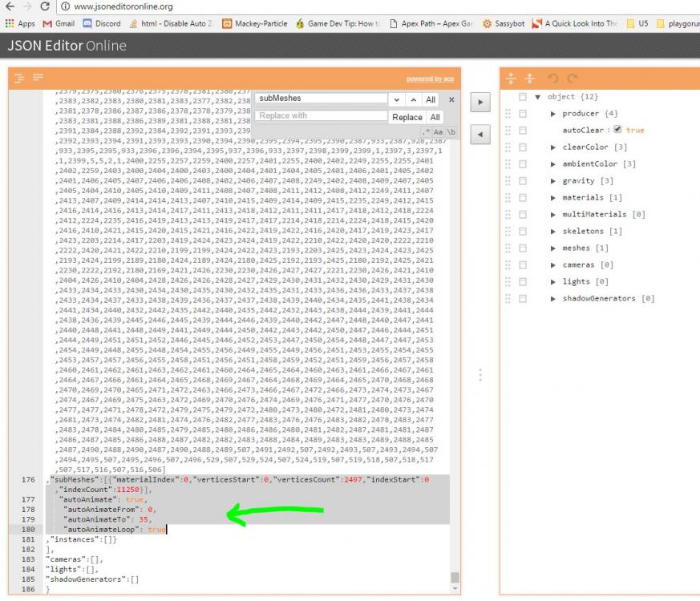Copy tree to code with left arrow
Image resolution: width=700 pixels, height=601 pixels.
pos(480,135)
